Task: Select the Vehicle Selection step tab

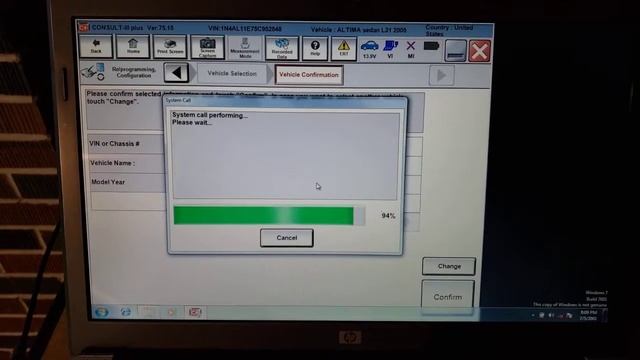Action: coord(232,73)
